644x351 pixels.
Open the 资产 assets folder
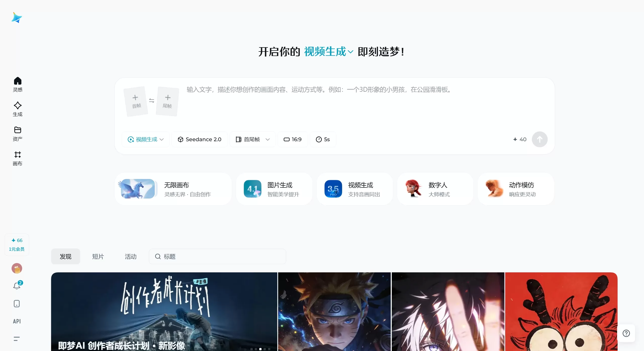point(18,134)
